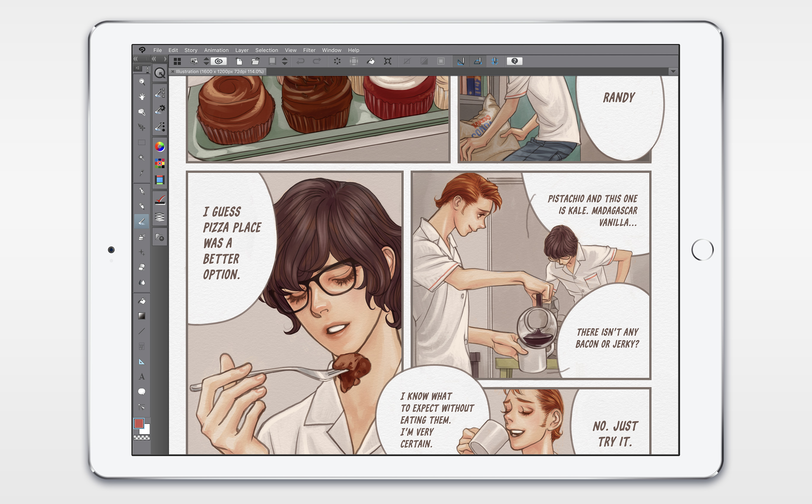Select the Gradient tool

[x=142, y=316]
